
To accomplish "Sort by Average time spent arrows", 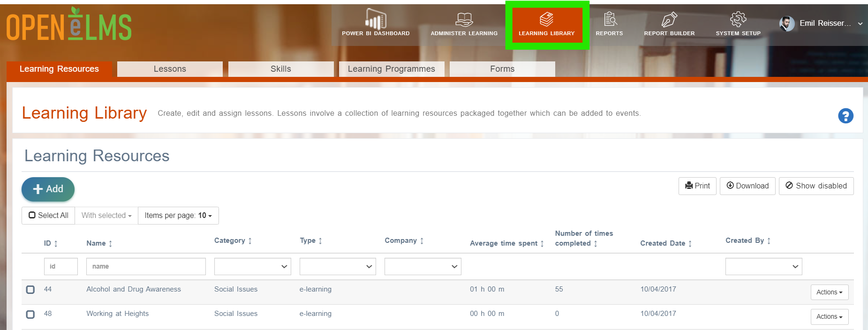I will [542, 244].
